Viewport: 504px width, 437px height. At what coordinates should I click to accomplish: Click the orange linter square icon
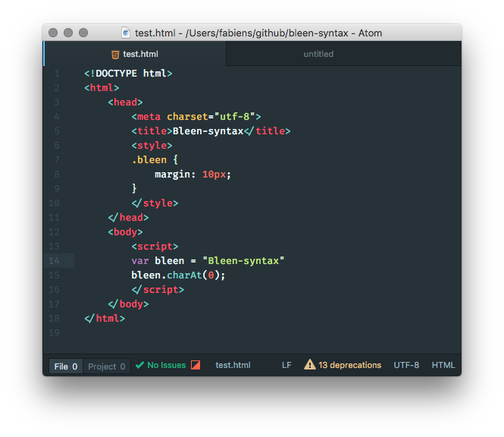(x=196, y=365)
